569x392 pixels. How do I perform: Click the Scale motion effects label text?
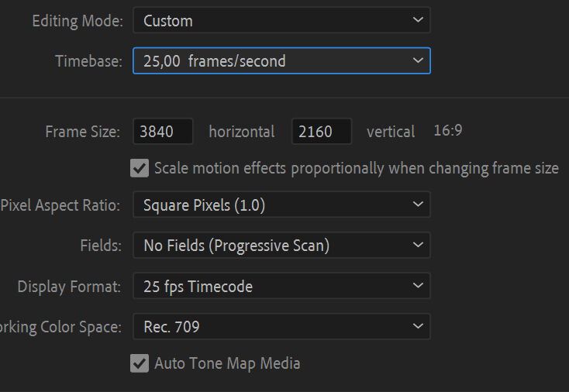pyautogui.click(x=357, y=169)
